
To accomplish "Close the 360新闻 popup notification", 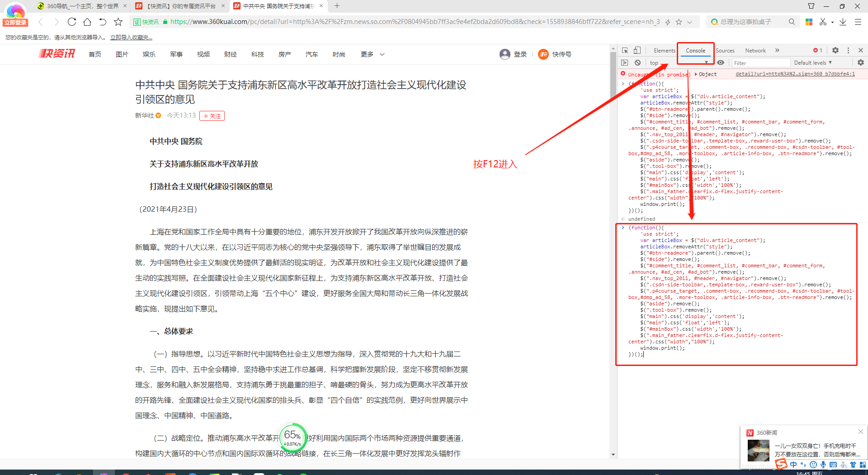I will coord(861,432).
